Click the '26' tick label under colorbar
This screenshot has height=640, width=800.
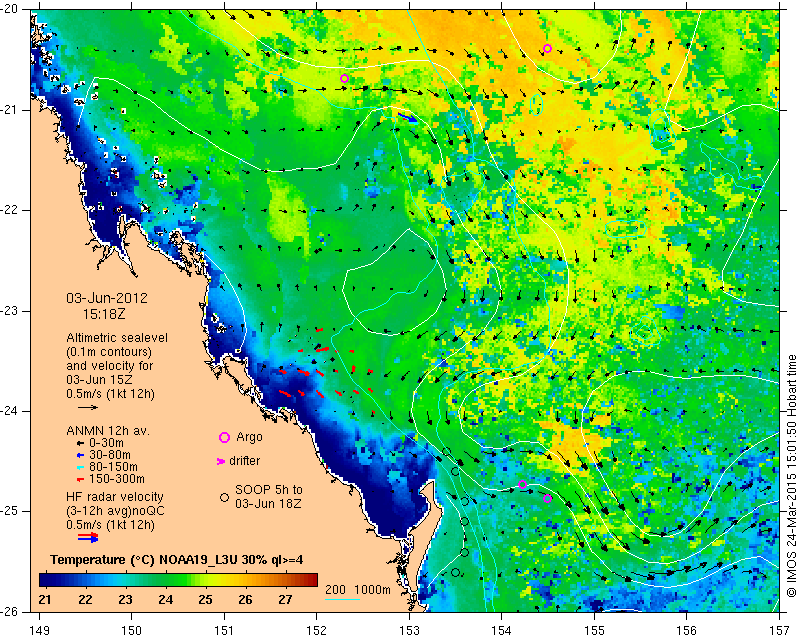245,599
